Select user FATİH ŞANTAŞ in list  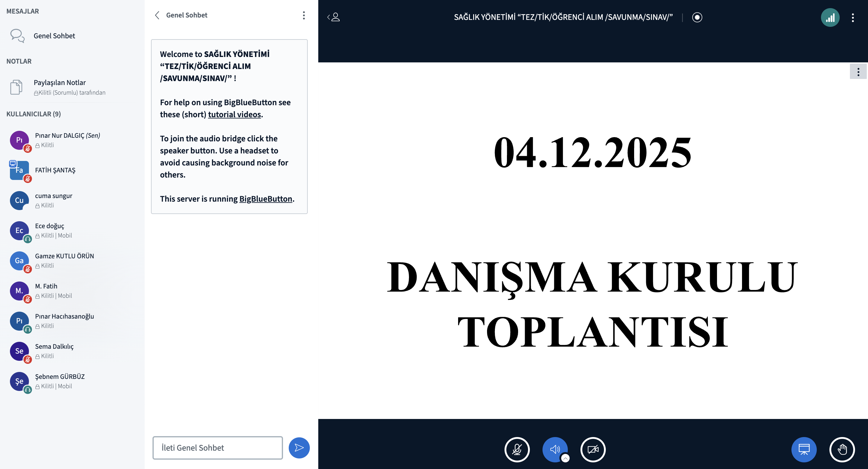tap(55, 170)
